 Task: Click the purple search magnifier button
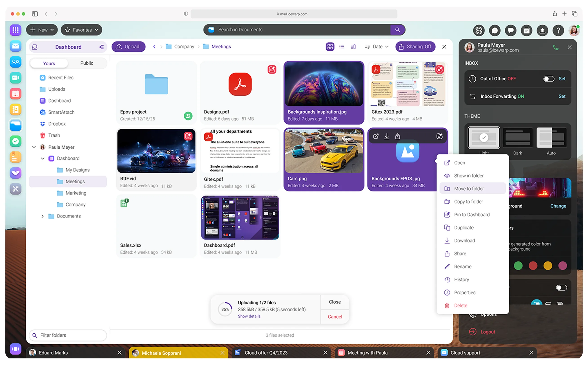(x=397, y=30)
